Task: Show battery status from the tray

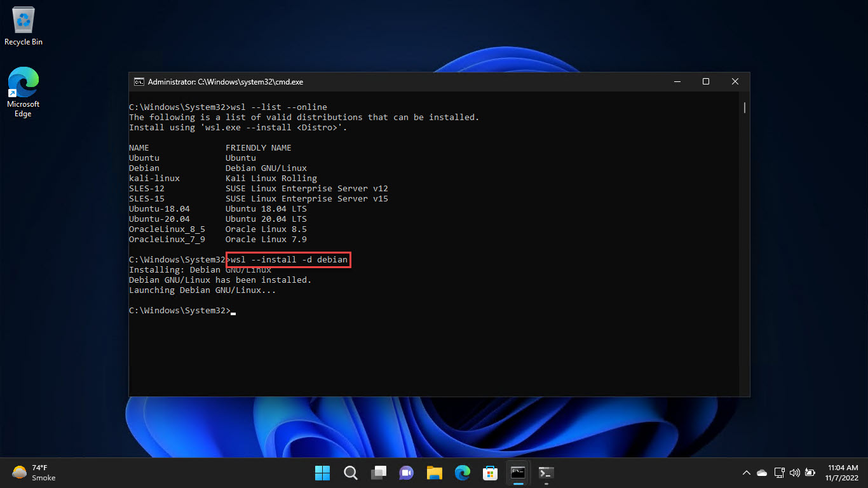Action: click(810, 473)
